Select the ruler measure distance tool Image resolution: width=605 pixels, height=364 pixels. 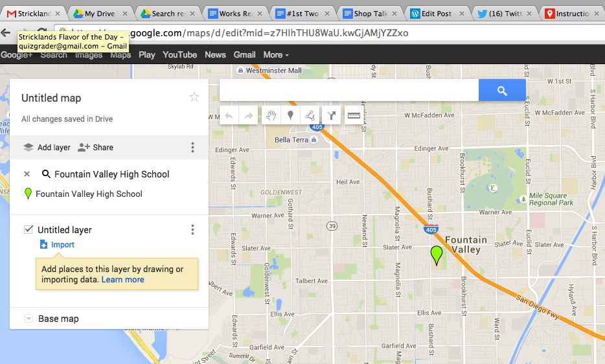coord(354,116)
